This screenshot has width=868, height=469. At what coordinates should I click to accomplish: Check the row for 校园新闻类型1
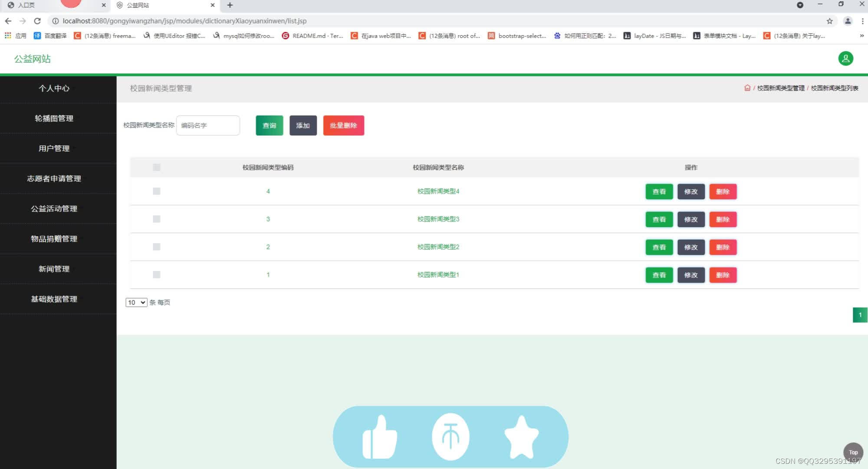tap(157, 274)
